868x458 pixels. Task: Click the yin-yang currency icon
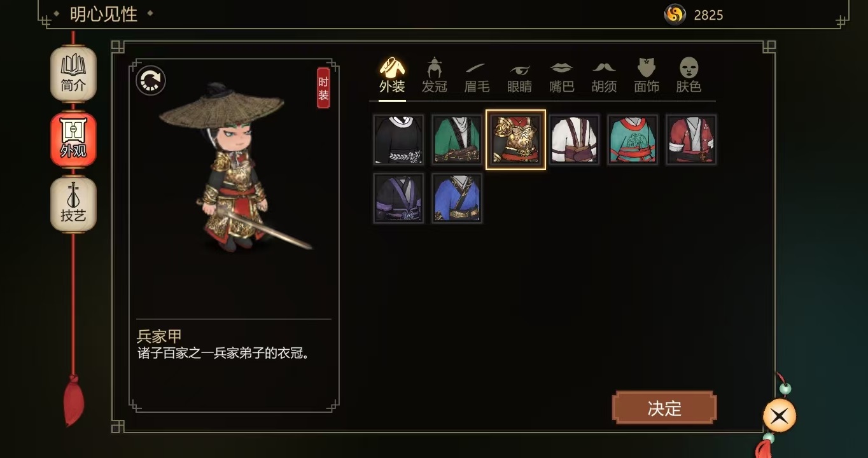point(675,14)
